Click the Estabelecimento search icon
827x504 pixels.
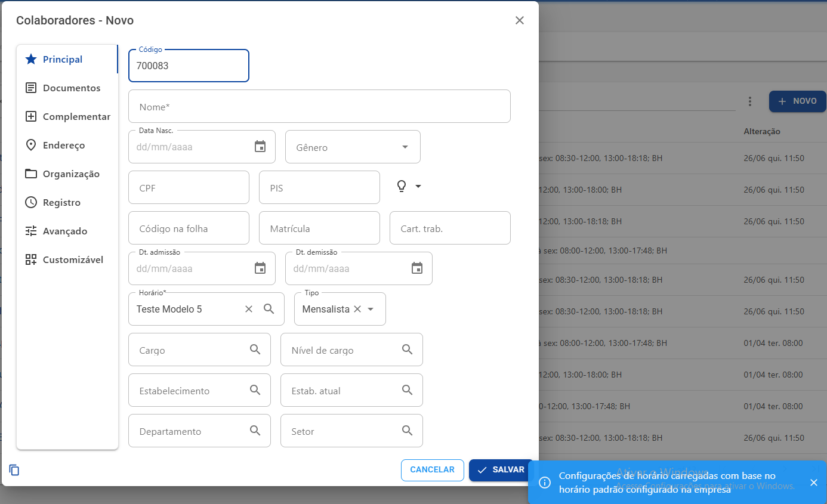pos(255,390)
